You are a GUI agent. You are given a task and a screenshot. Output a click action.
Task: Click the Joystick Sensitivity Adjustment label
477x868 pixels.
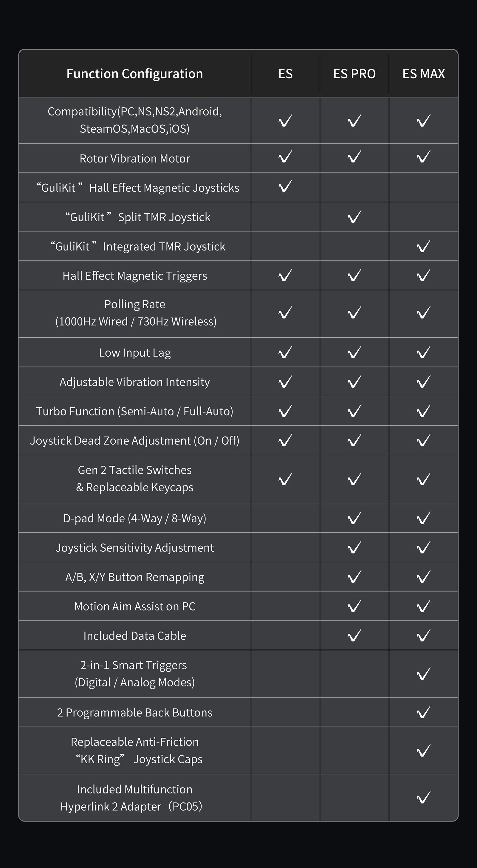pos(135,547)
